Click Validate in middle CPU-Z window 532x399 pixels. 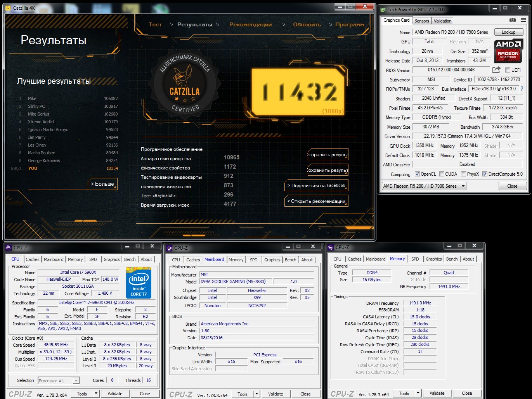coord(276,394)
